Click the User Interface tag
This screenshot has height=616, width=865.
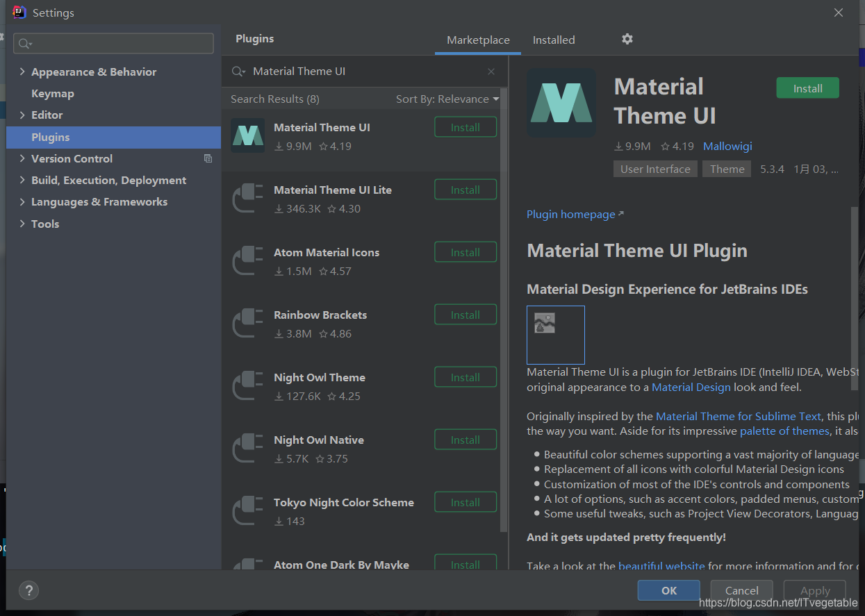coord(655,169)
